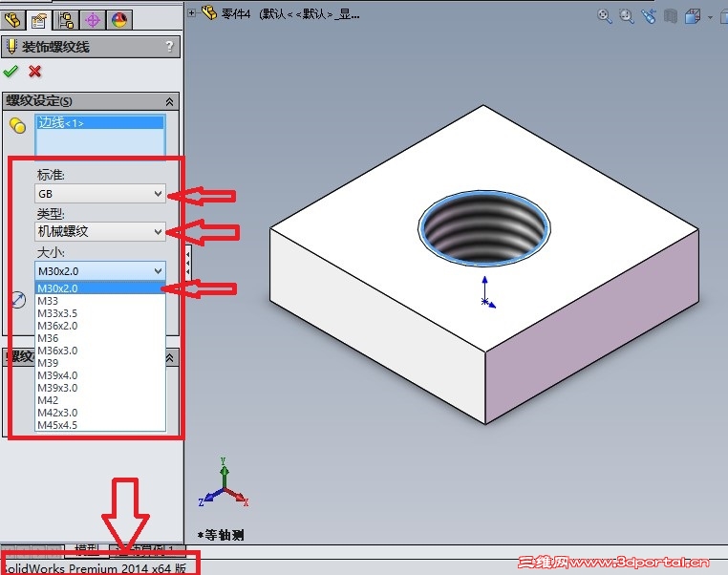Cancel with the red X button

(x=34, y=71)
